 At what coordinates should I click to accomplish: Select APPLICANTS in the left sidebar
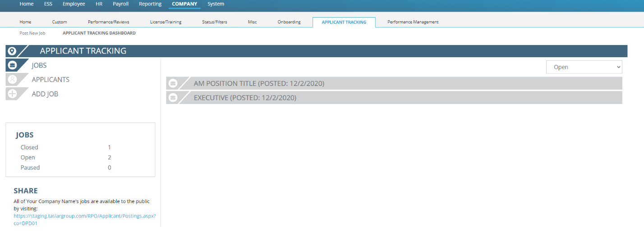pos(51,80)
